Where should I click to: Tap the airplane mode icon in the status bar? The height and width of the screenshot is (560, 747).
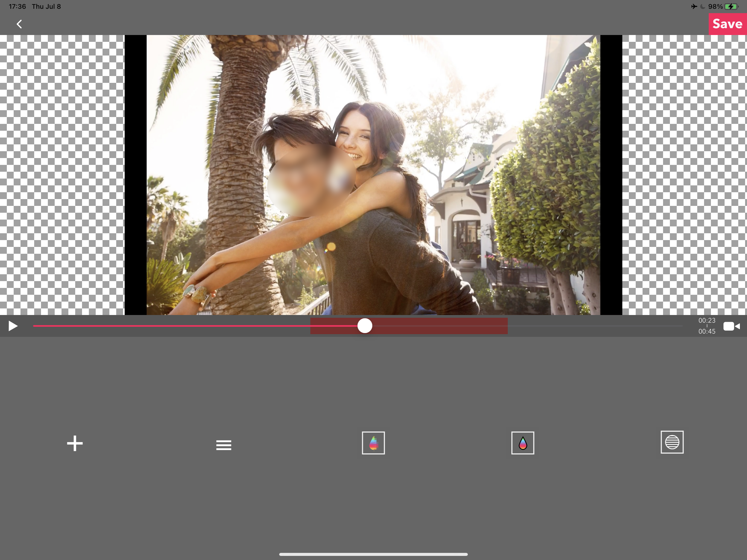694,6
